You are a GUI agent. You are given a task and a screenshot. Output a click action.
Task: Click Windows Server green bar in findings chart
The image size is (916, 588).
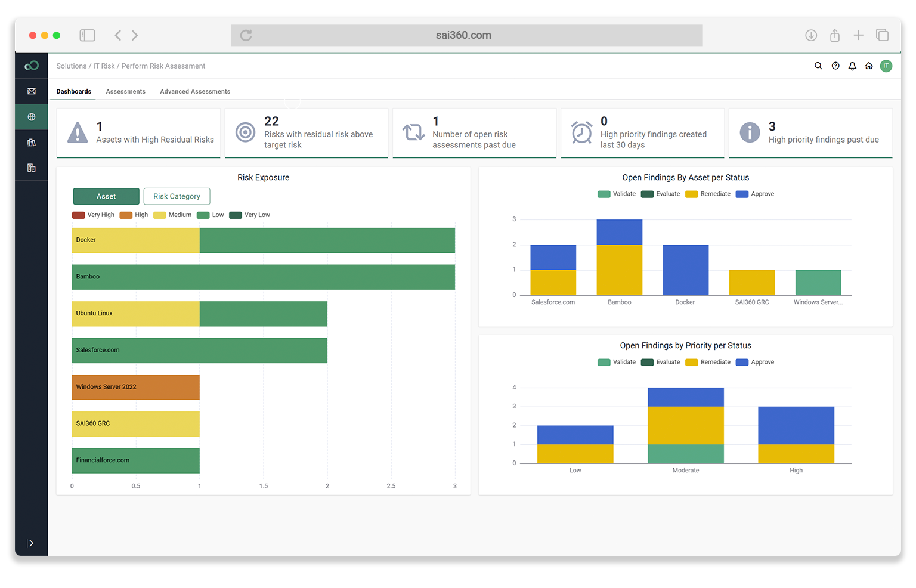tap(818, 283)
